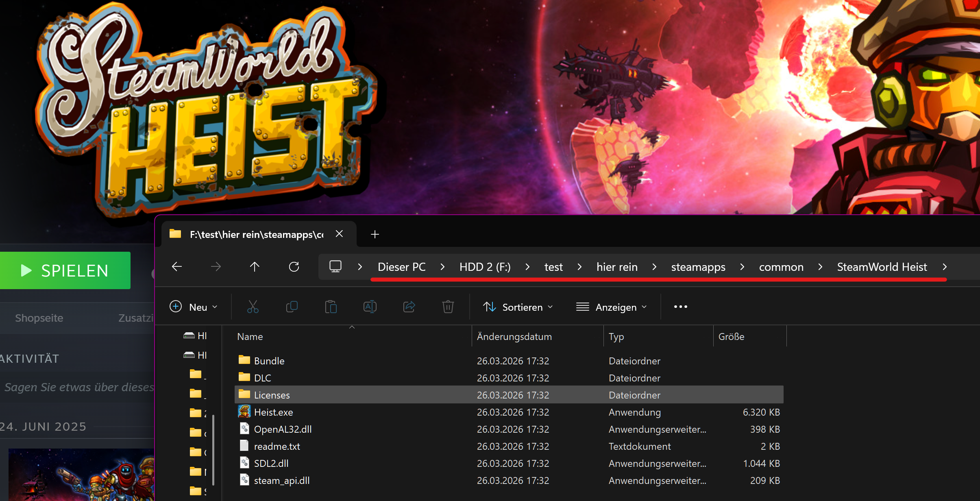The height and width of the screenshot is (501, 980).
Task: Click the Paste clipboard icon
Action: (331, 307)
